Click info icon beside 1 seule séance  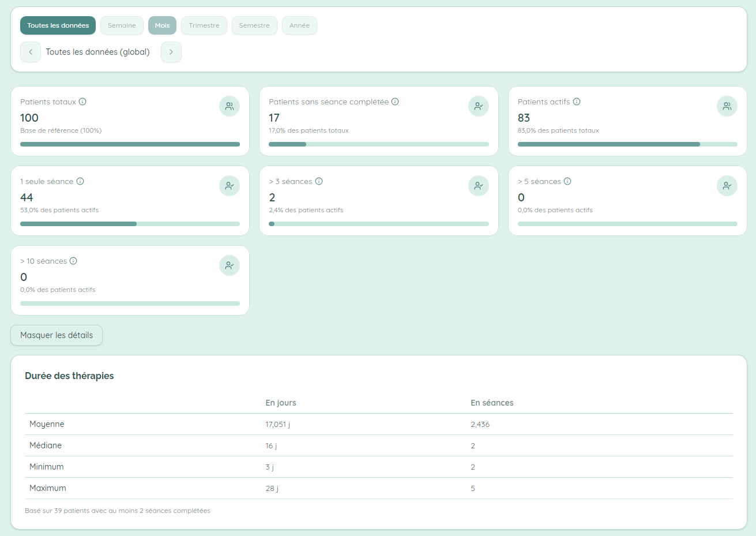click(80, 181)
